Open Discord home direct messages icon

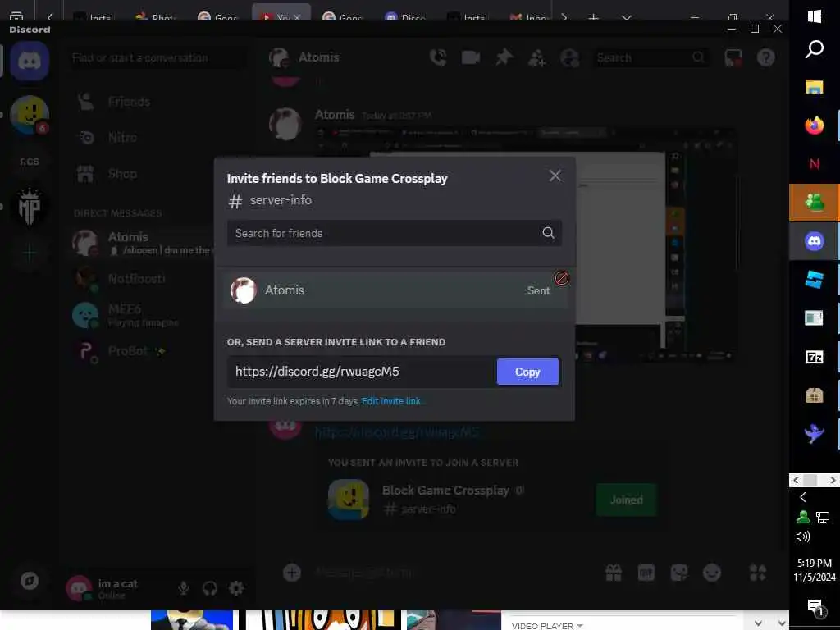[30, 61]
